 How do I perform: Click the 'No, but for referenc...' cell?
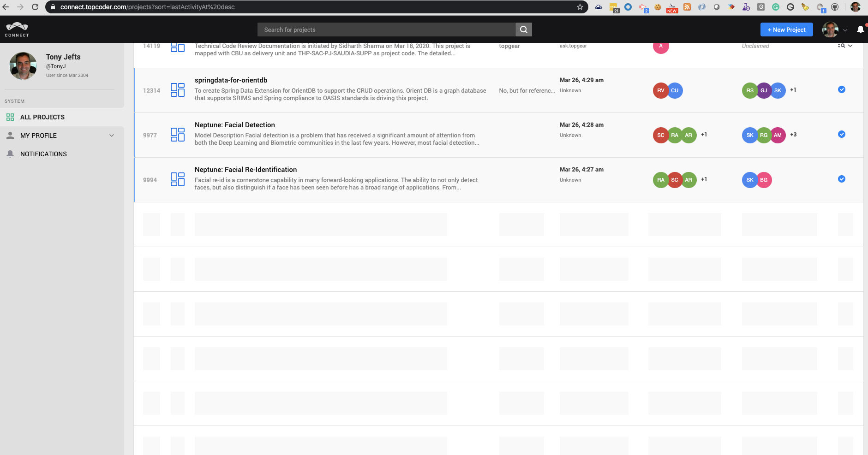pos(527,90)
